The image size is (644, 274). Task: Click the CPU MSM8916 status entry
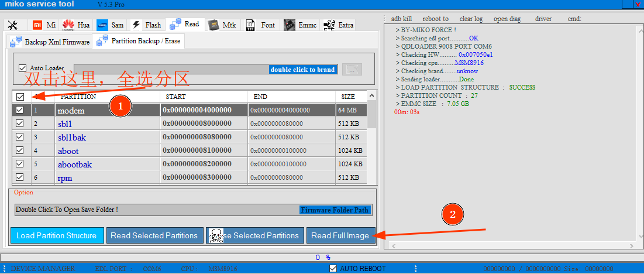click(209, 269)
